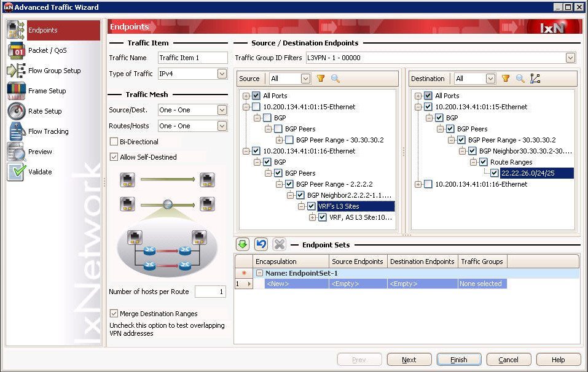Open the Endpoints wizard step icon

(x=16, y=30)
